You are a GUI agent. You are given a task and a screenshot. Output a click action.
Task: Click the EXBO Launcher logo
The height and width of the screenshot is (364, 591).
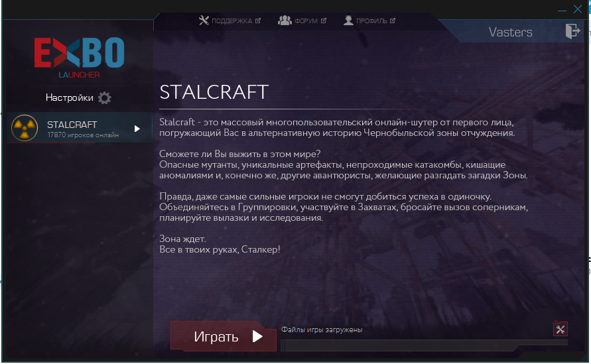[79, 57]
